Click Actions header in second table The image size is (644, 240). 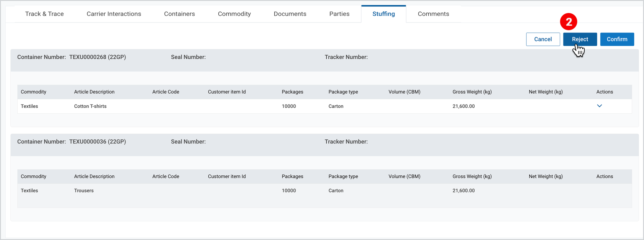coord(604,176)
